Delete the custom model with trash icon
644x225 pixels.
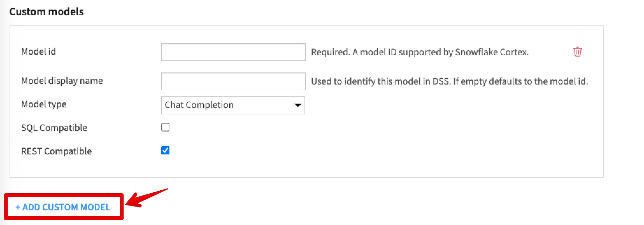point(577,52)
